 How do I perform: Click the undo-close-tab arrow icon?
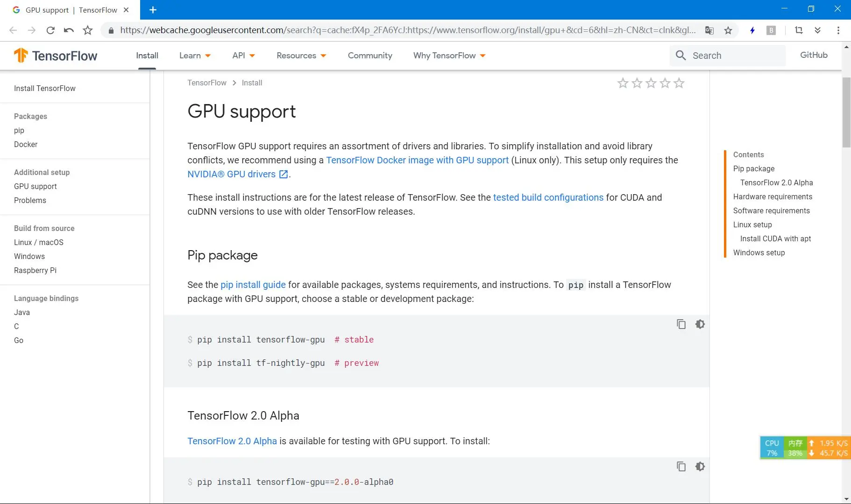point(69,30)
